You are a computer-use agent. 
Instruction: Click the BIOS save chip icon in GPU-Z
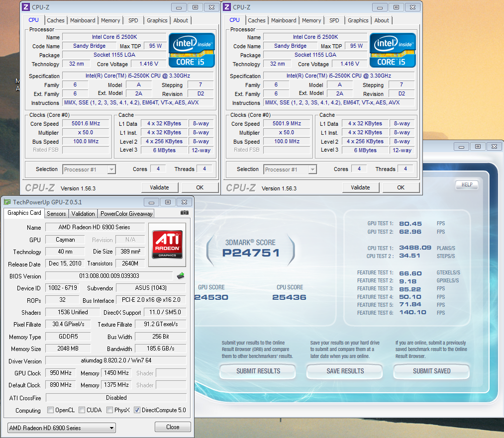181,275
